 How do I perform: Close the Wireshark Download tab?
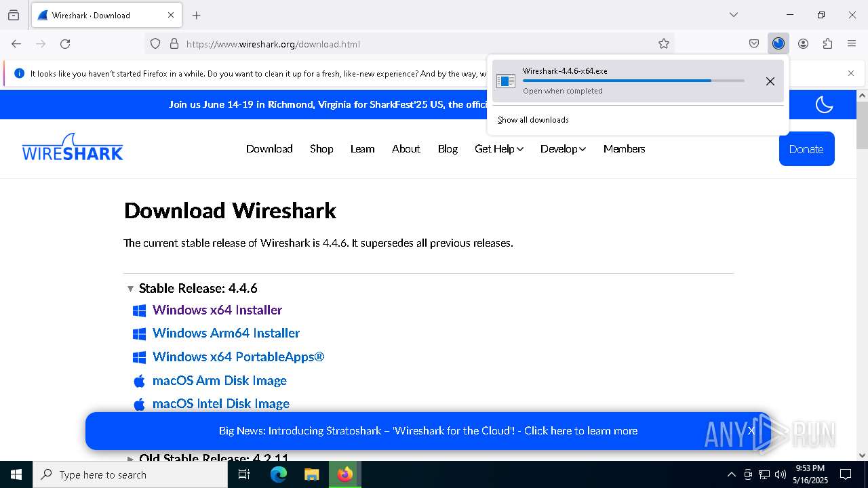pyautogui.click(x=171, y=15)
